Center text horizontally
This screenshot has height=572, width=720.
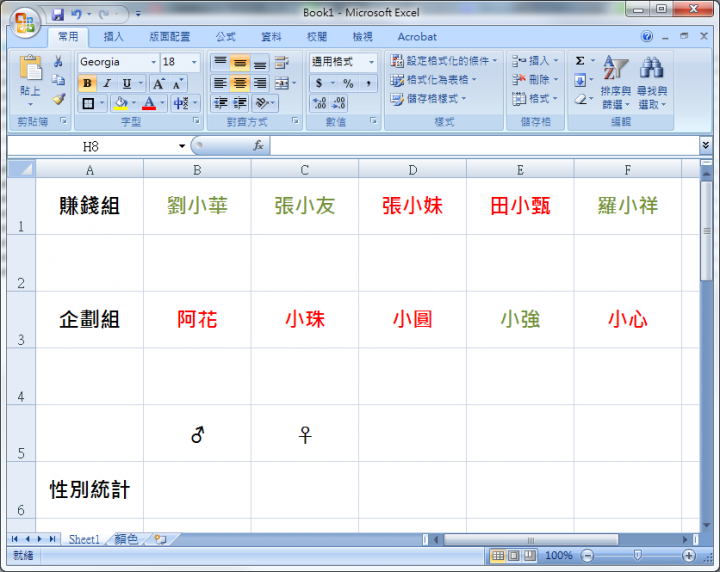coord(239,83)
